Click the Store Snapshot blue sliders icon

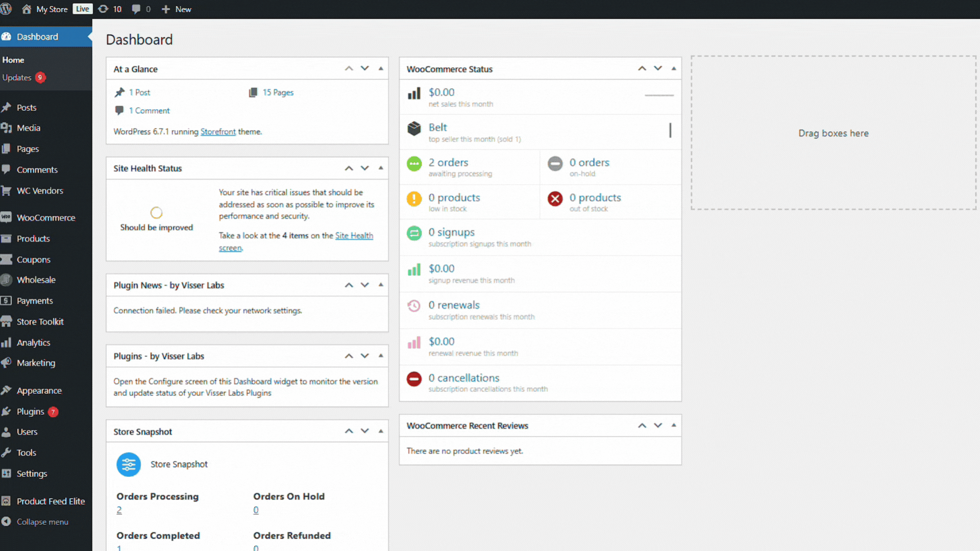click(129, 464)
